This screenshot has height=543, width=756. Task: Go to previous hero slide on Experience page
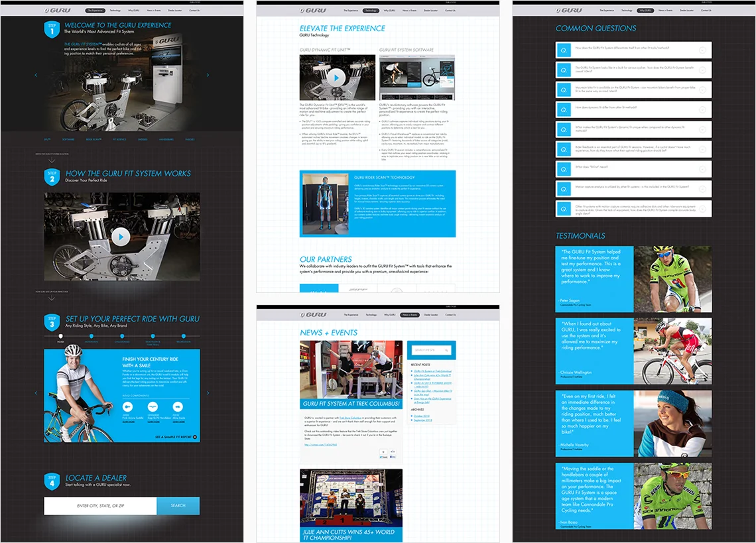[x=36, y=75]
